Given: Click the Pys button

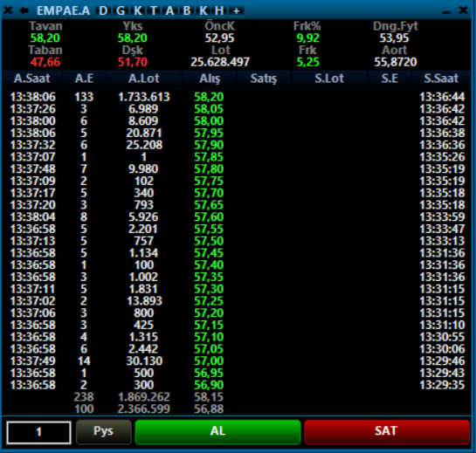Looking at the screenshot, I should click(x=104, y=431).
